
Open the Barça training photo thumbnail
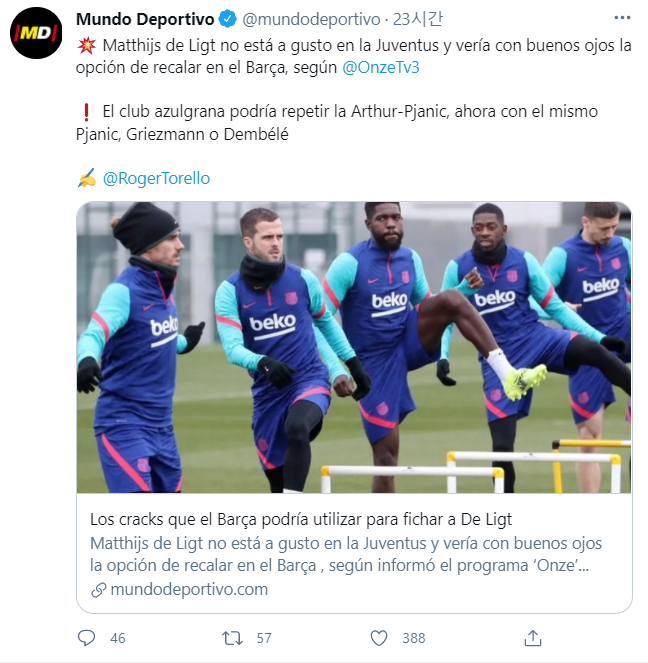click(x=354, y=347)
